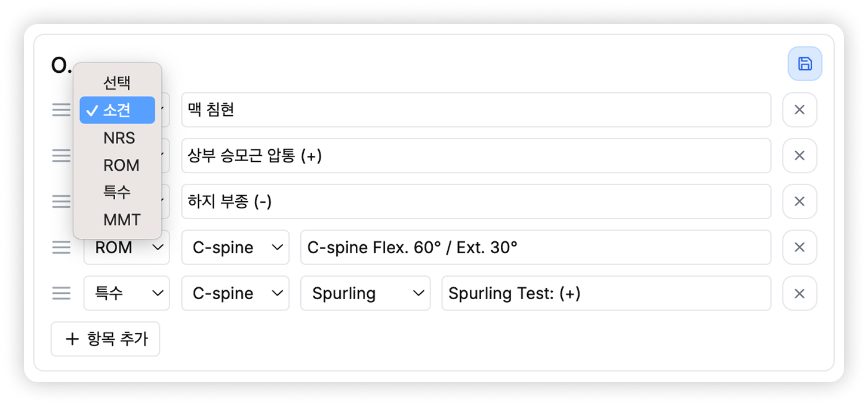Delete the Spurling Test row using X
The height and width of the screenshot is (406, 868).
[x=800, y=293]
